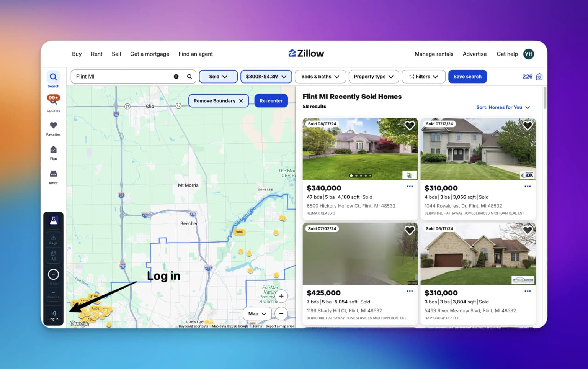This screenshot has height=369, width=588.
Task: Open the $310,000 Royalcrest Dr listing photo
Action: 478,149
